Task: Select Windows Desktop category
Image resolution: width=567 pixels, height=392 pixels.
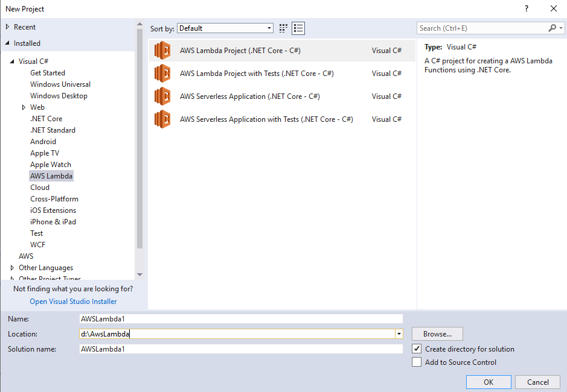Action: tap(59, 96)
